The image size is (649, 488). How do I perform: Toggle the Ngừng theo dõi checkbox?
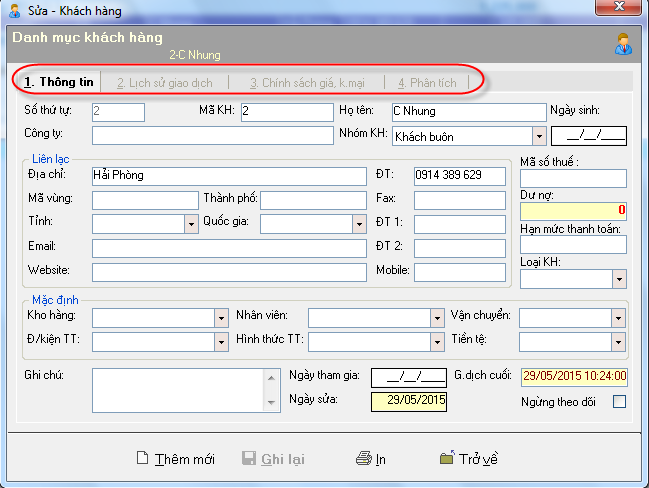619,402
